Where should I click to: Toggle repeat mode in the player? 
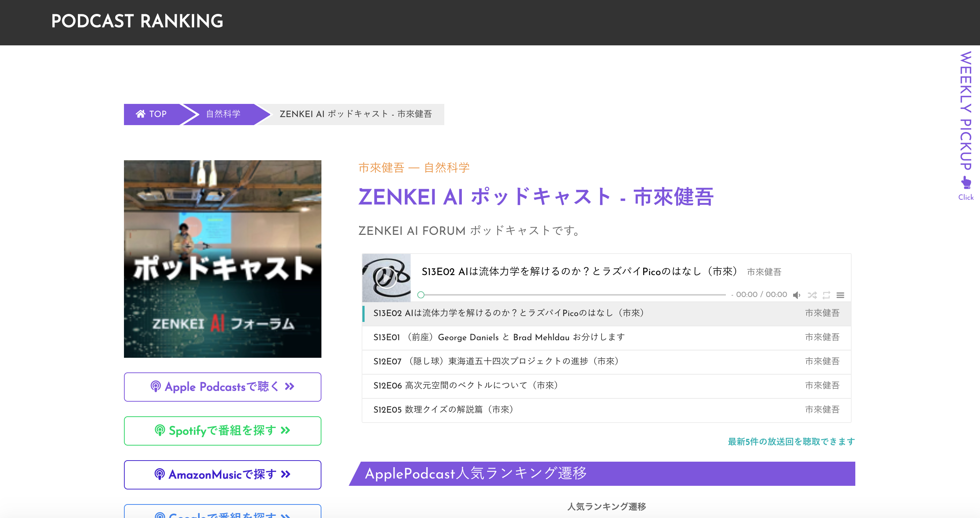click(826, 295)
